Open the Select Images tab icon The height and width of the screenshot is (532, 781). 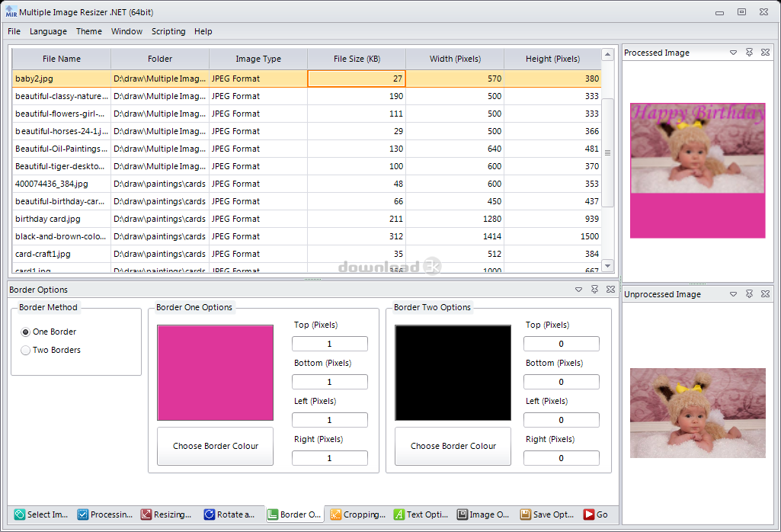click(20, 514)
